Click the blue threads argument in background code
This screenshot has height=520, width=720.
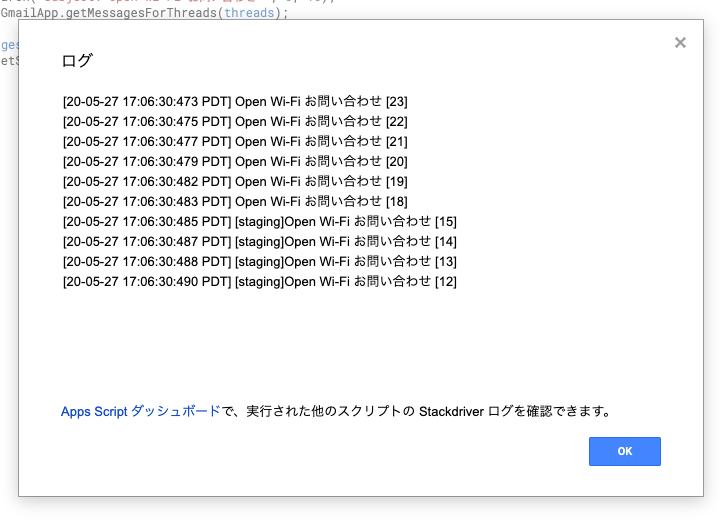248,14
